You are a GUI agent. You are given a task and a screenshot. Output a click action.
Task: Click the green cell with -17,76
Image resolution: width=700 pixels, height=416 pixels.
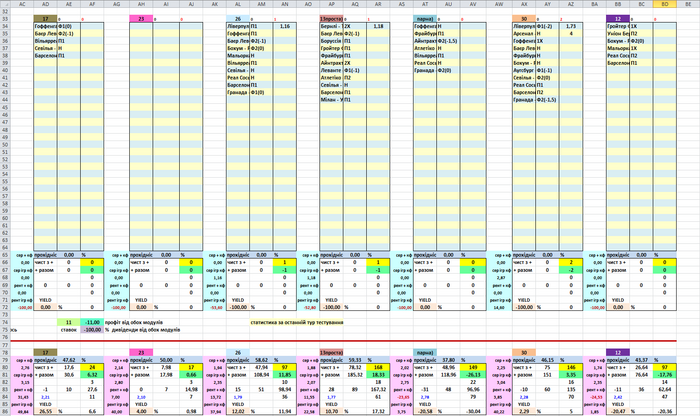click(665, 375)
